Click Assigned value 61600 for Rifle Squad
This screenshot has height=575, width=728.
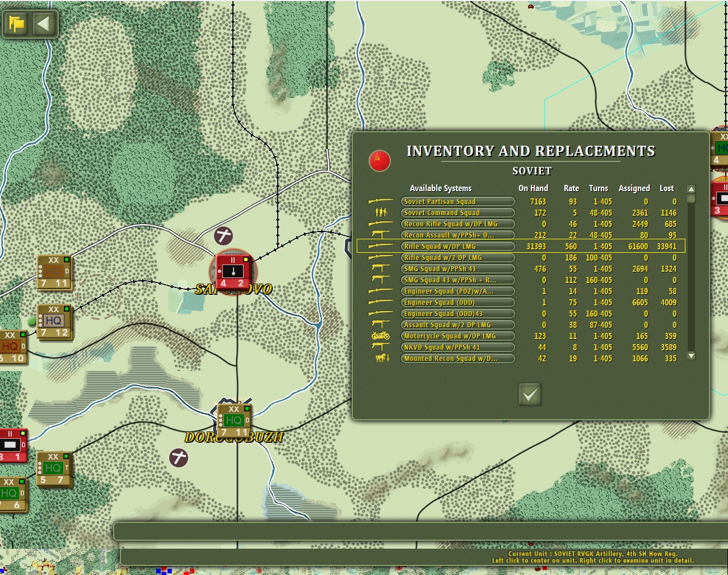(x=638, y=247)
